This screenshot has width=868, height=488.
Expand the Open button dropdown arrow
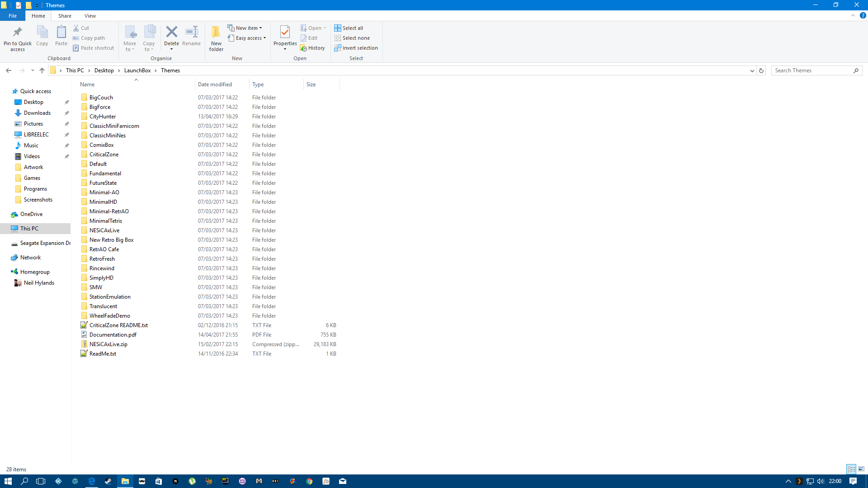tap(325, 28)
